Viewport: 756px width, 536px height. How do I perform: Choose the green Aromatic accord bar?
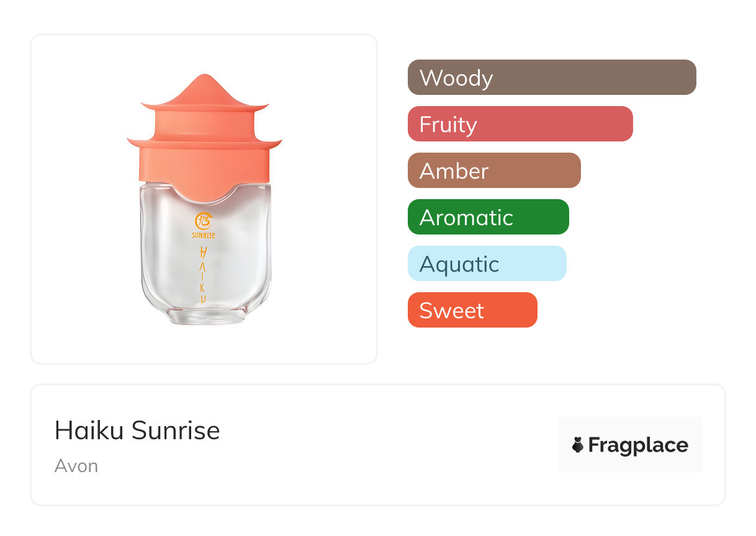pos(488,217)
